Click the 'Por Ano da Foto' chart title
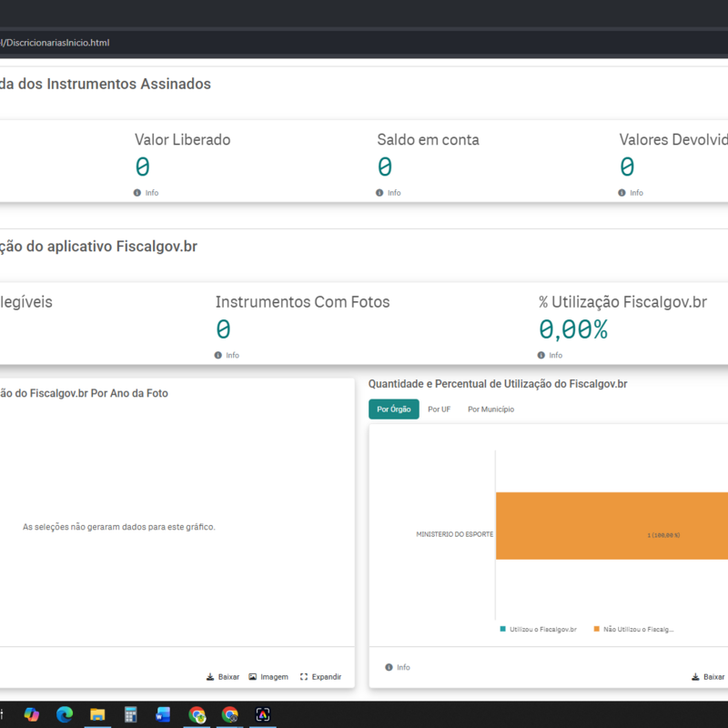Image resolution: width=728 pixels, height=728 pixels. pyautogui.click(x=84, y=393)
